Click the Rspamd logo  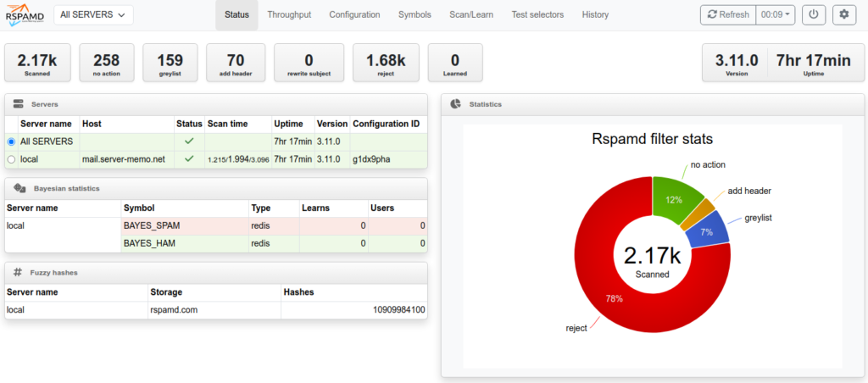click(x=25, y=14)
